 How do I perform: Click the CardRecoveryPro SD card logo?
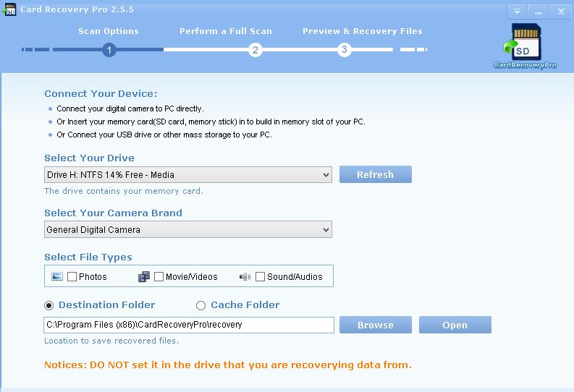(523, 43)
